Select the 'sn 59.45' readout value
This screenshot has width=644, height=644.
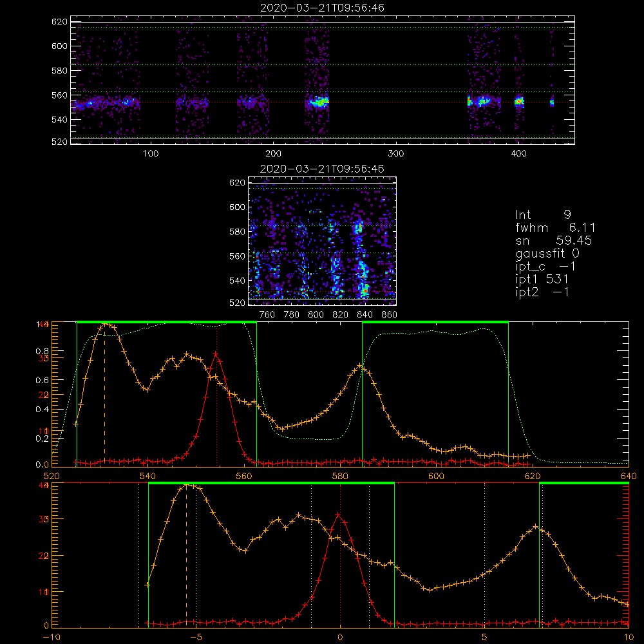tap(554, 240)
